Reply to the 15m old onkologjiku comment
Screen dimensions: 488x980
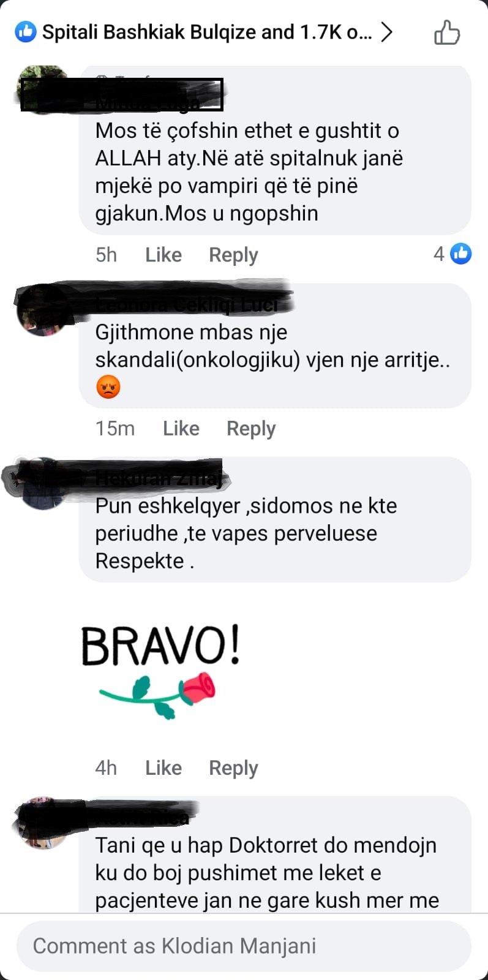[x=251, y=428]
